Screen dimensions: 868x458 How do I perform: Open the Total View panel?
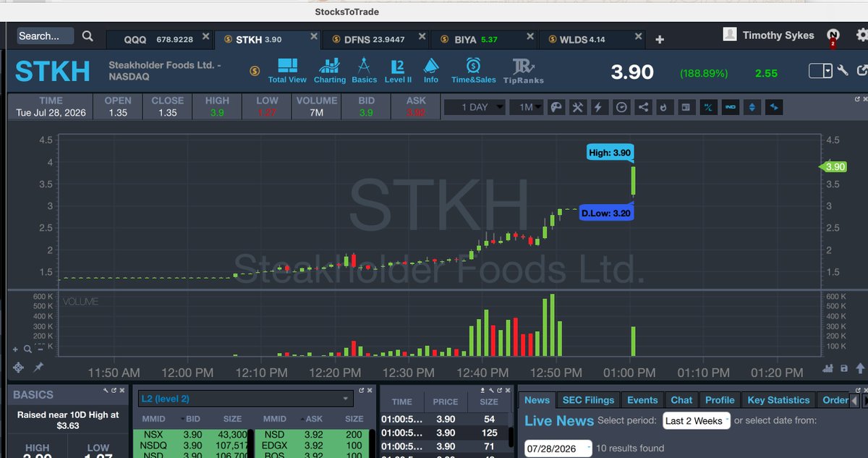287,71
